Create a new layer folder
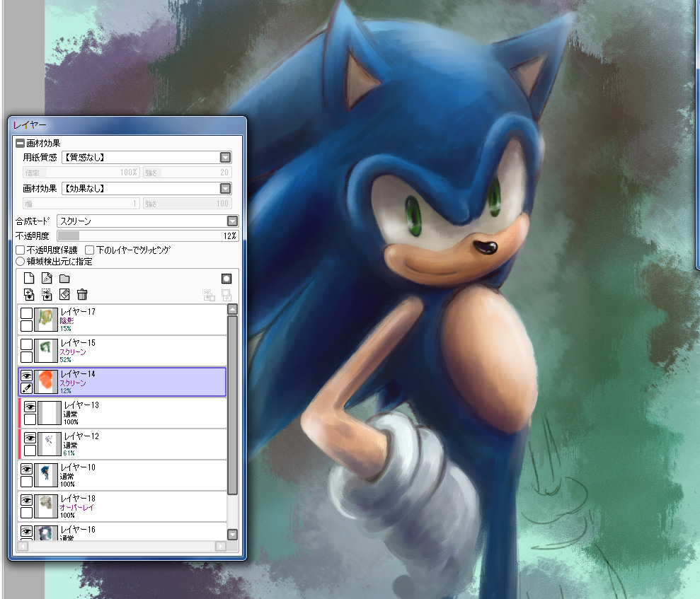700x599 pixels. coord(64,279)
